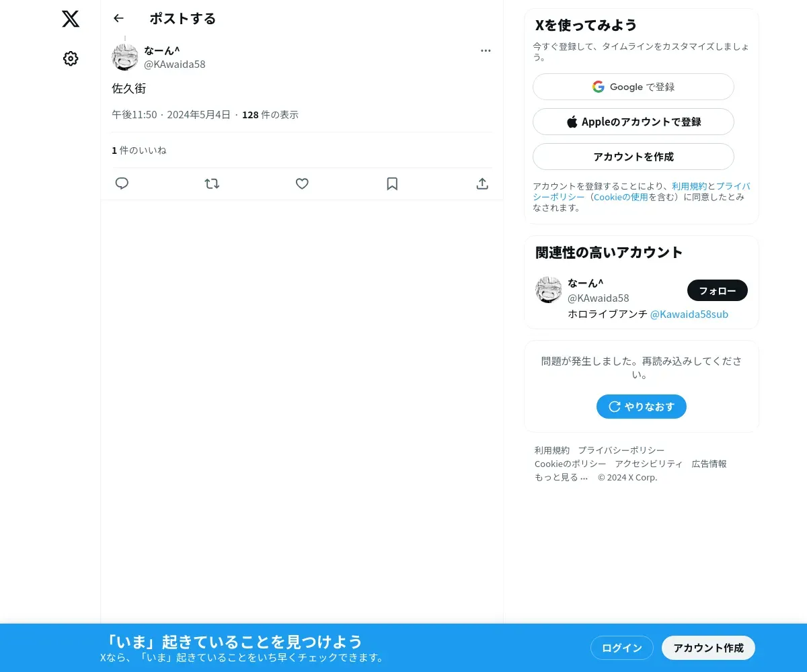
Task: Click the © 2024 X Corp. footer text
Action: (627, 477)
